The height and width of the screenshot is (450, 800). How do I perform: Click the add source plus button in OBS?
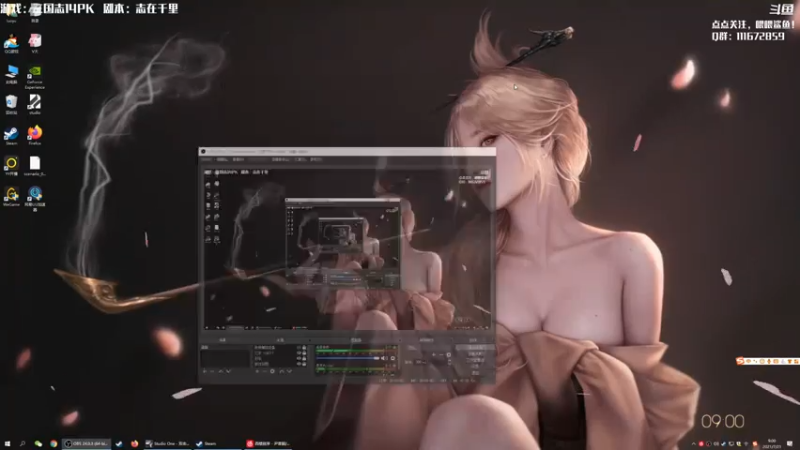[257, 371]
